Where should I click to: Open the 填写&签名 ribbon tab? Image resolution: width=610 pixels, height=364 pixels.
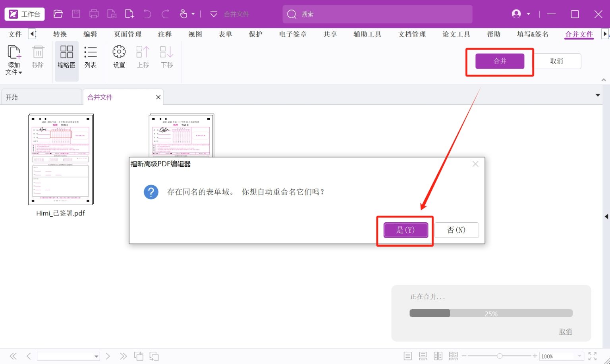(533, 34)
